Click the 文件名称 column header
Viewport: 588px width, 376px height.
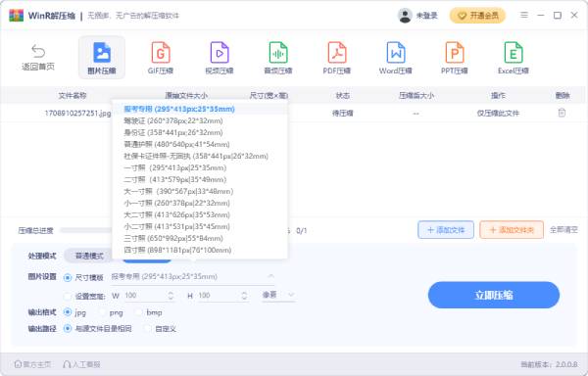click(72, 96)
